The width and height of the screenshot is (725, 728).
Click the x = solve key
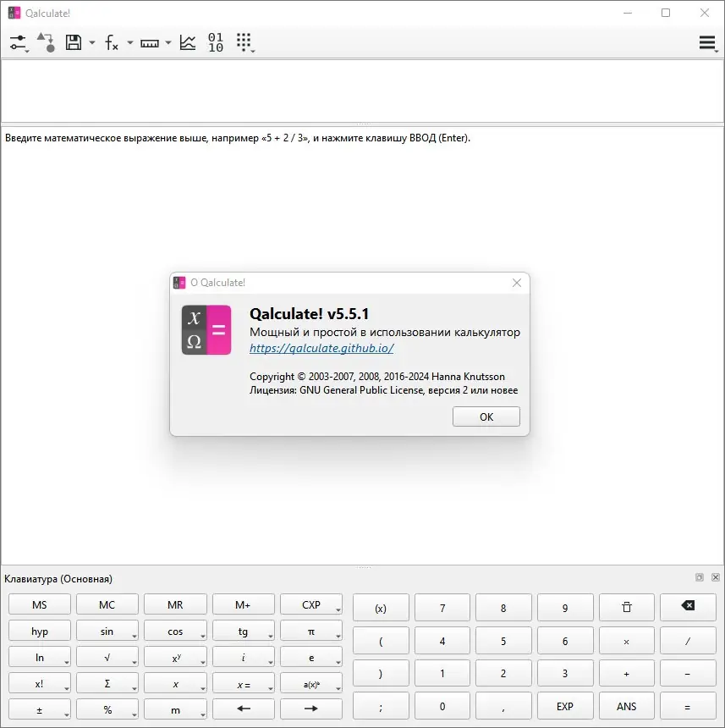(x=244, y=683)
